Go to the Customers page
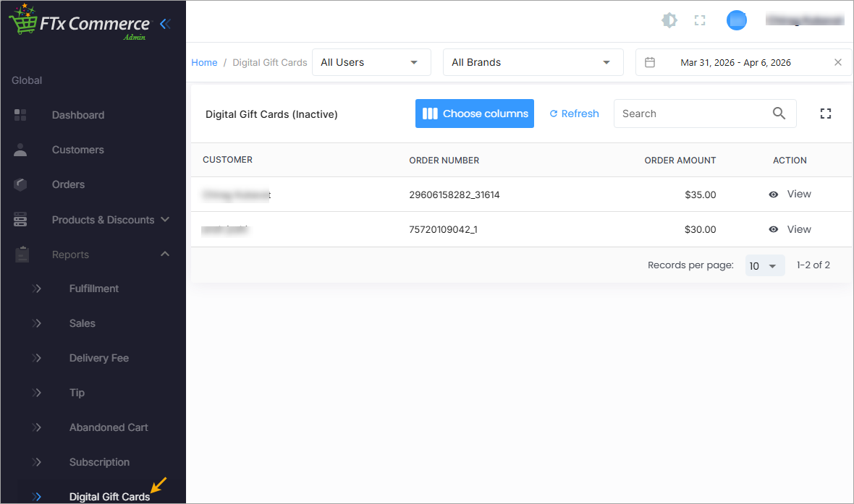 77,150
